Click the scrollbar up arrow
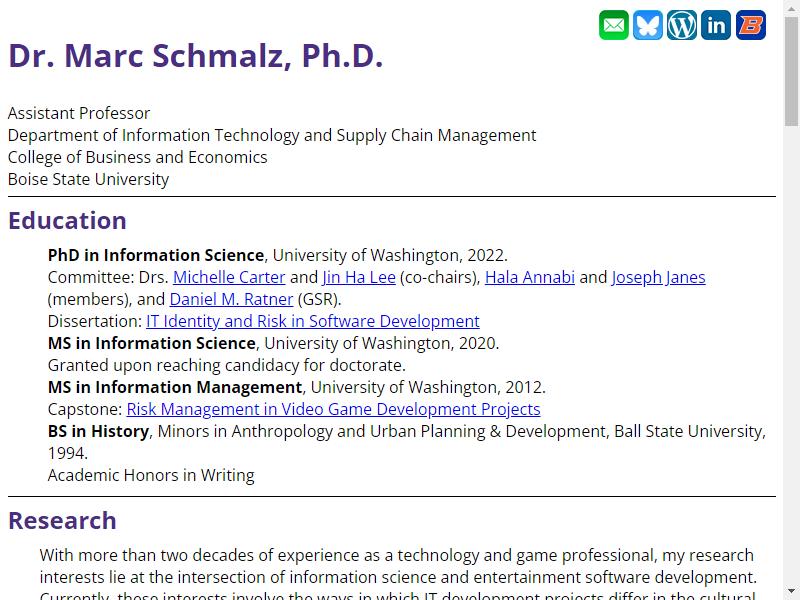The image size is (800, 600). [x=791, y=7]
